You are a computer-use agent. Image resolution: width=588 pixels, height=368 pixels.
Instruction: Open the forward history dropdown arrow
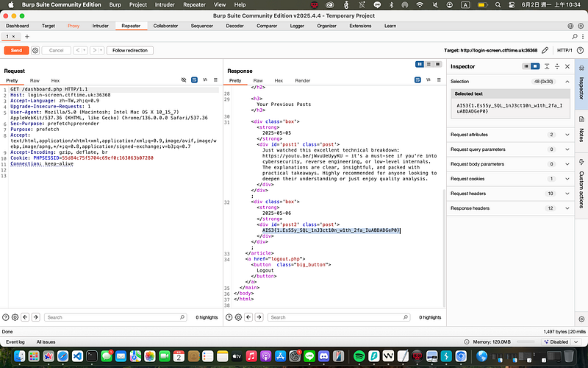pos(101,50)
